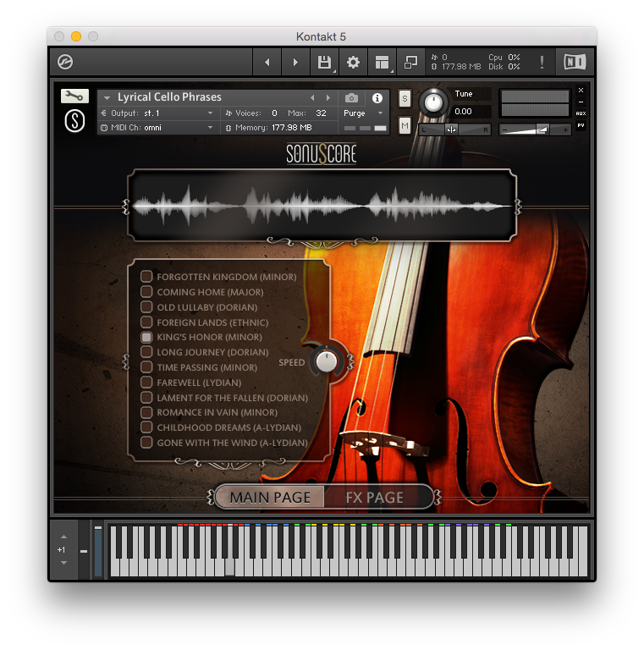
Task: Check the Romance in Vain (Minor) box
Action: tap(146, 412)
